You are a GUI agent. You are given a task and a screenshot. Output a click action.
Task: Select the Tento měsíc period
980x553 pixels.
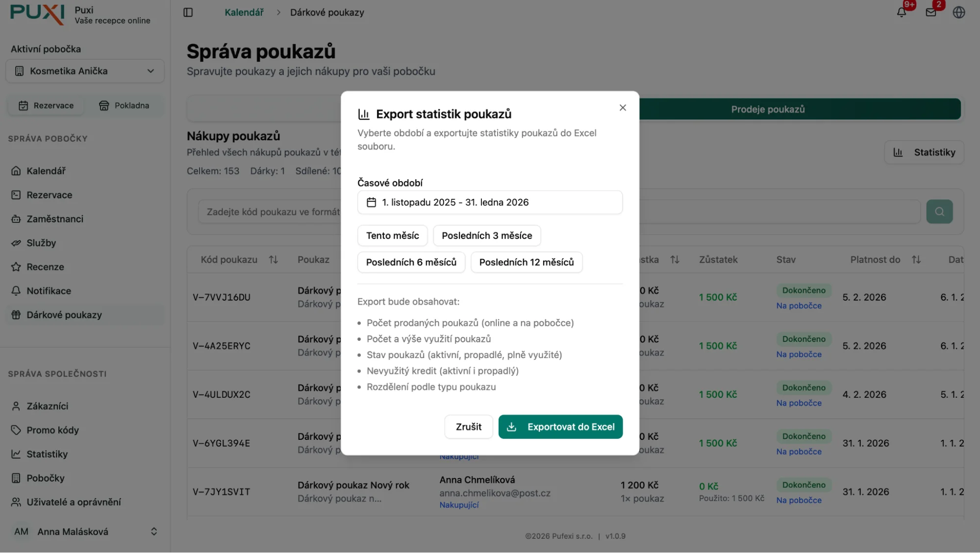click(x=392, y=235)
